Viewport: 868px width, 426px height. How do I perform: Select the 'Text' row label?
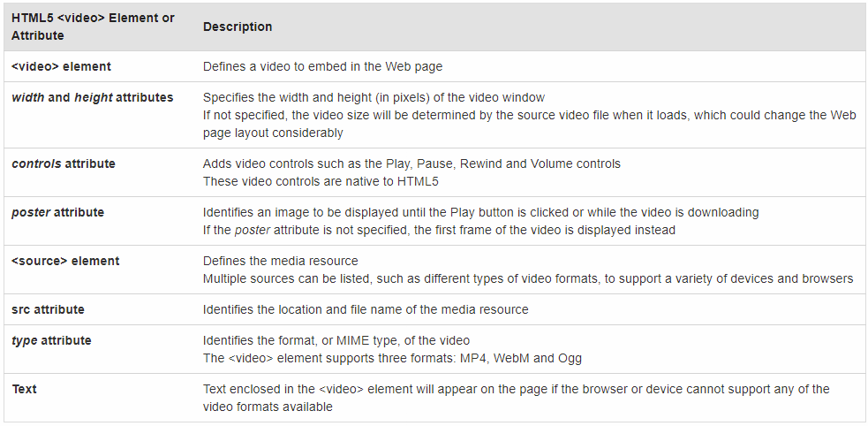(24, 389)
